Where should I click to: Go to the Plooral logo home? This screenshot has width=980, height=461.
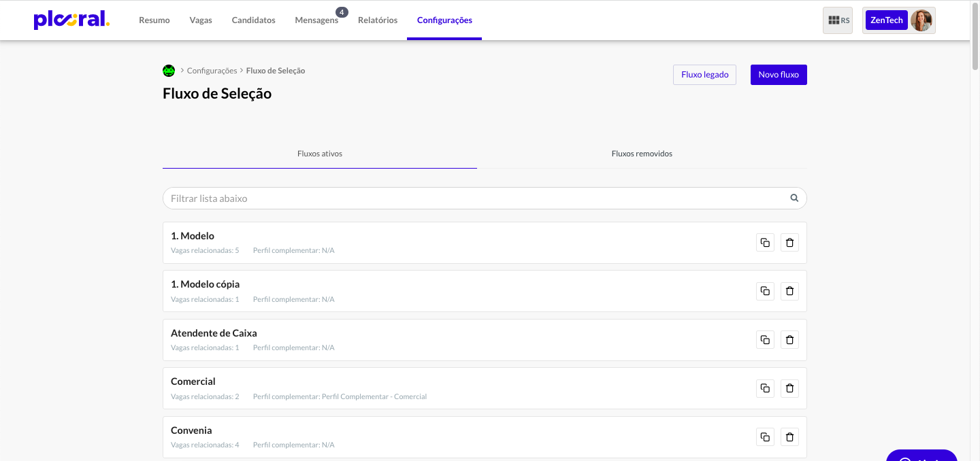(71, 20)
